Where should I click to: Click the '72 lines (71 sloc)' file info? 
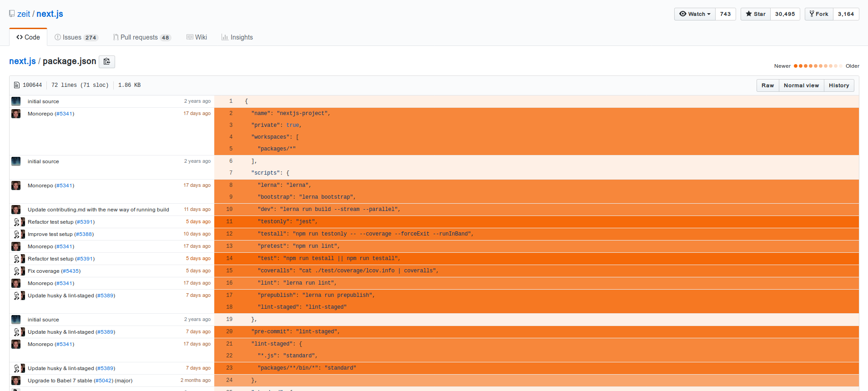[x=80, y=85]
